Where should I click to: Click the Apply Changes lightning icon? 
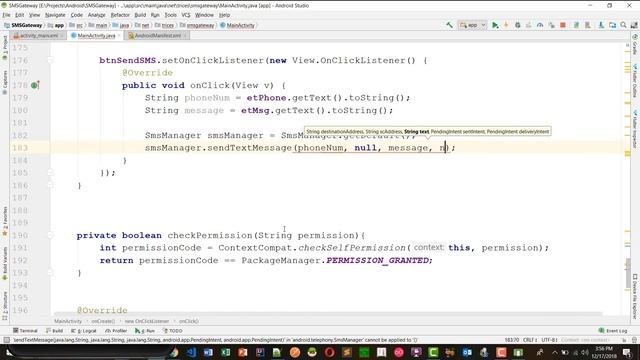506,25
